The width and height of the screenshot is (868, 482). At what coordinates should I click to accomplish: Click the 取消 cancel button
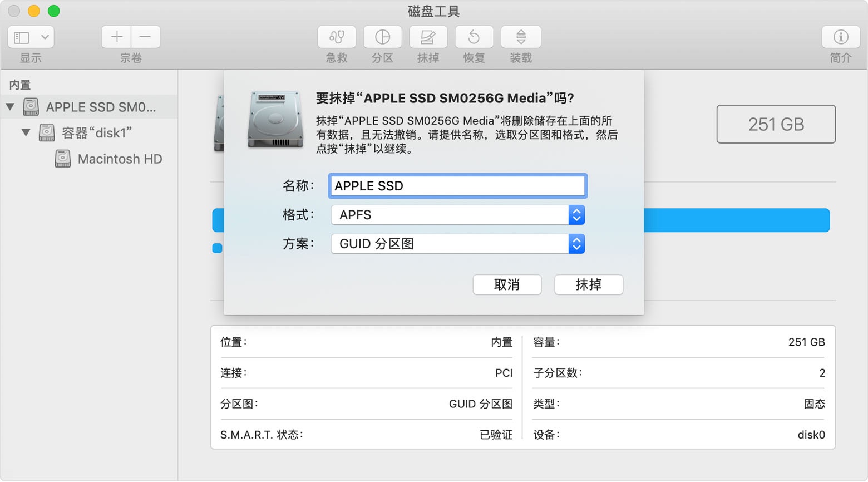507,284
